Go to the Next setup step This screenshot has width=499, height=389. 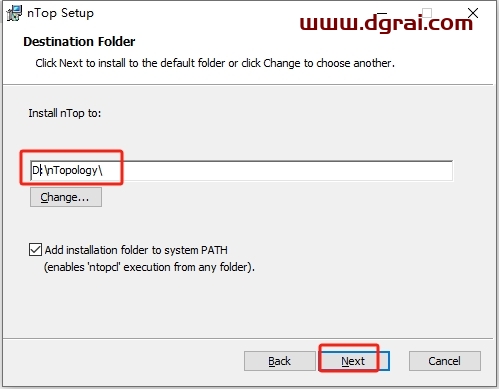click(353, 361)
